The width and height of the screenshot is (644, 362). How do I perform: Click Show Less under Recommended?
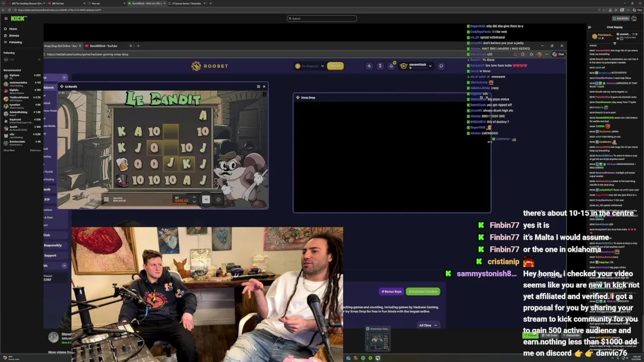pos(35,150)
